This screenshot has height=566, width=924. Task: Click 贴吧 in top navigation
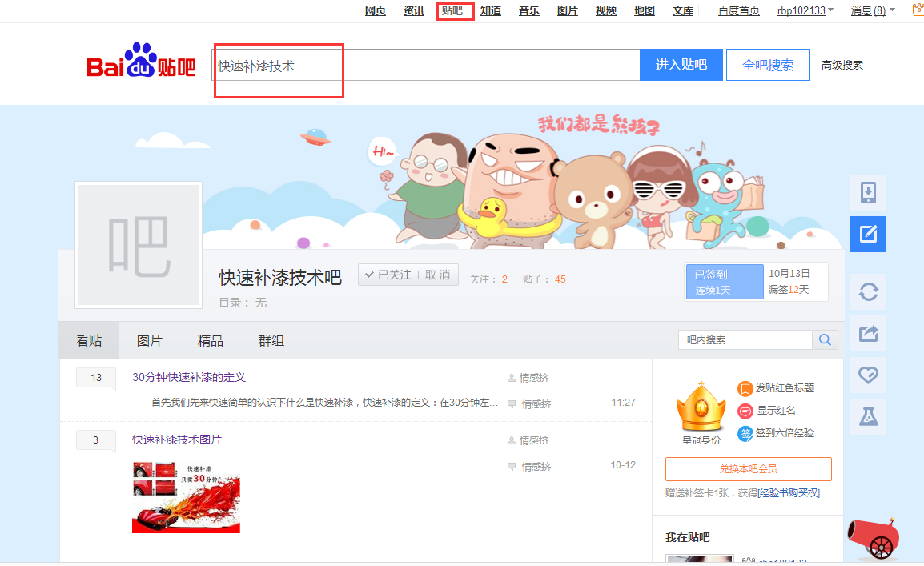coord(452,10)
